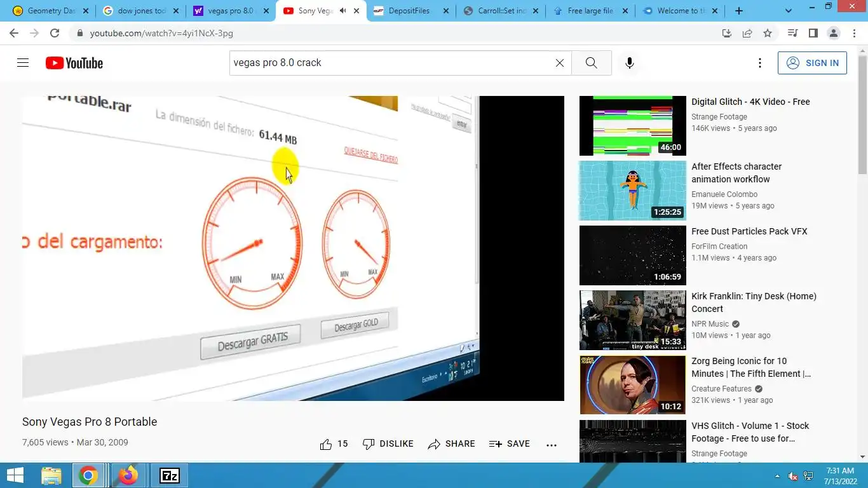The image size is (868, 488).
Task: Reload the page with refresh icon
Action: (55, 33)
